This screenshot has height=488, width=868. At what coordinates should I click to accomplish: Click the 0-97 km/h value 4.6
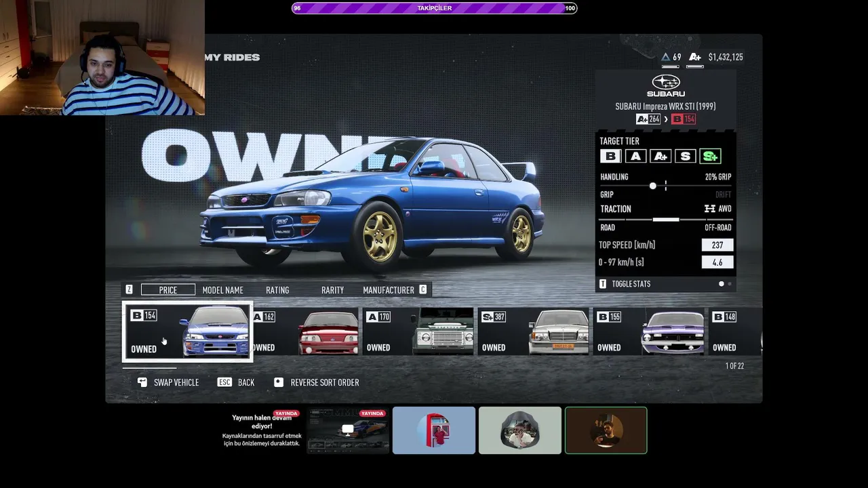pos(717,262)
